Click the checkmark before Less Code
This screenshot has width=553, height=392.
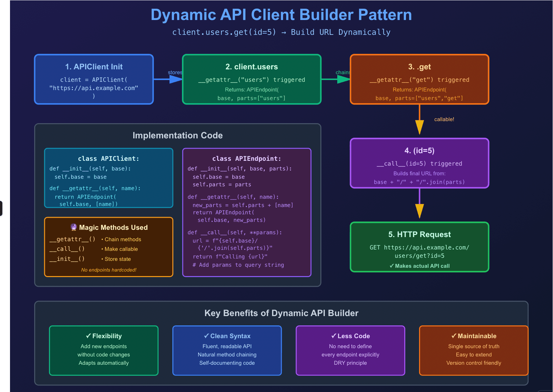pos(333,336)
